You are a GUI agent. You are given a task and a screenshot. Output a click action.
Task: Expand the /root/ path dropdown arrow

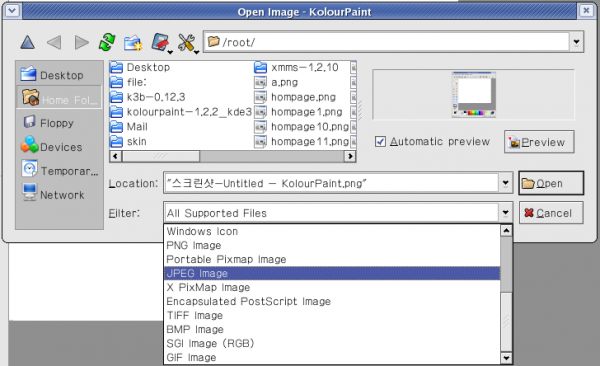(576, 42)
